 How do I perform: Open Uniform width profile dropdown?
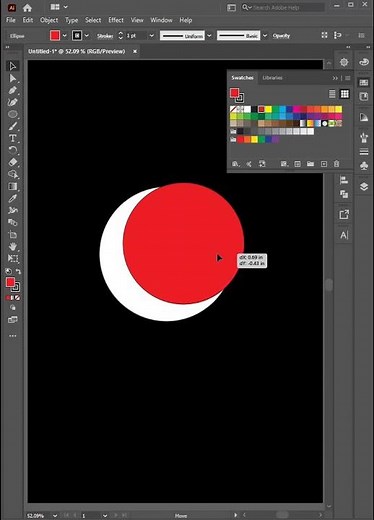(x=209, y=35)
